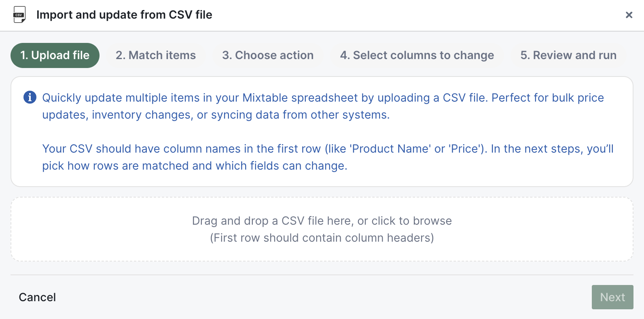Click the column headers hint text
The width and height of the screenshot is (644, 319).
(x=322, y=238)
